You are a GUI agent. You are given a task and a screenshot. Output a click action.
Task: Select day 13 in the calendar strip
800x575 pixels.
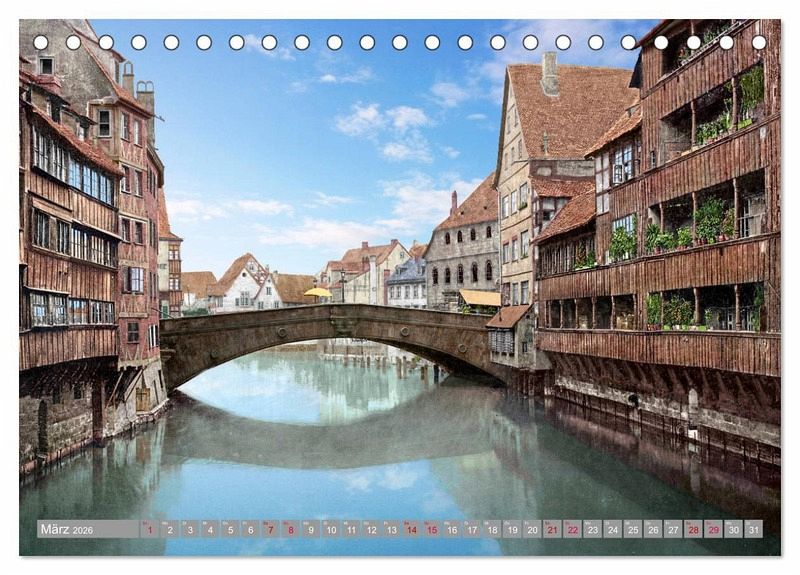tap(391, 529)
